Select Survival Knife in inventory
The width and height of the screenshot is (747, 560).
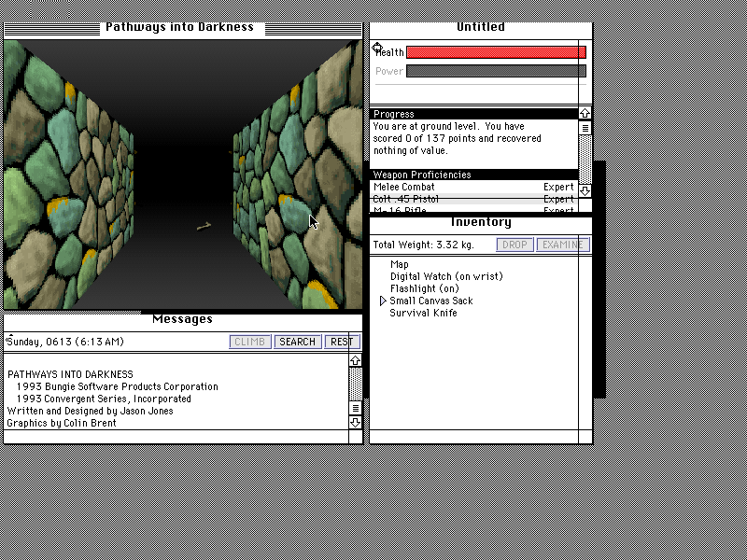coord(423,313)
